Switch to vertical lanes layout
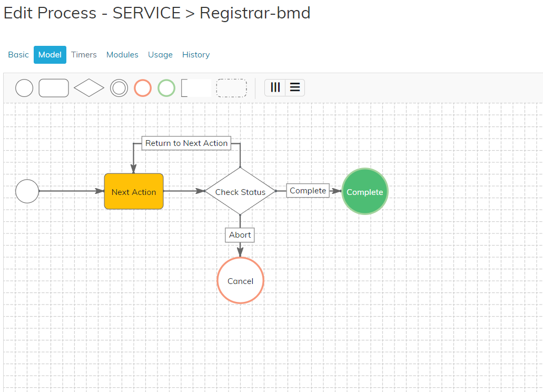This screenshot has width=543, height=392. [x=275, y=87]
